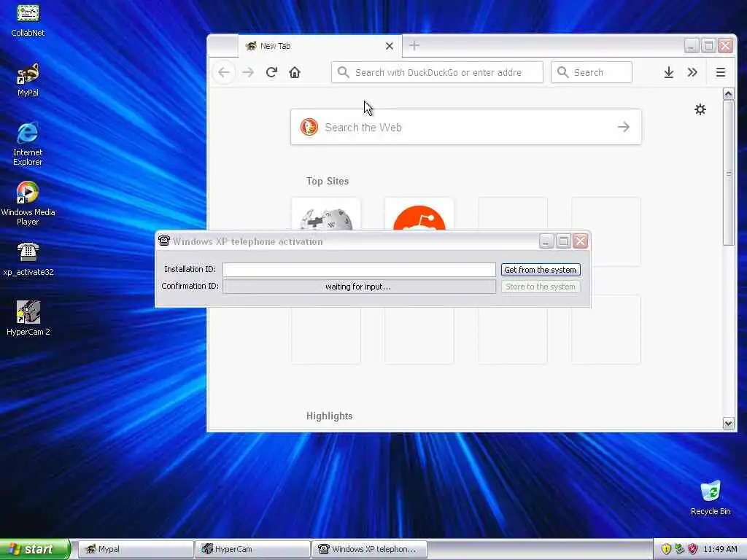Focus the toolbar Search field
The image size is (747, 560).
(591, 72)
